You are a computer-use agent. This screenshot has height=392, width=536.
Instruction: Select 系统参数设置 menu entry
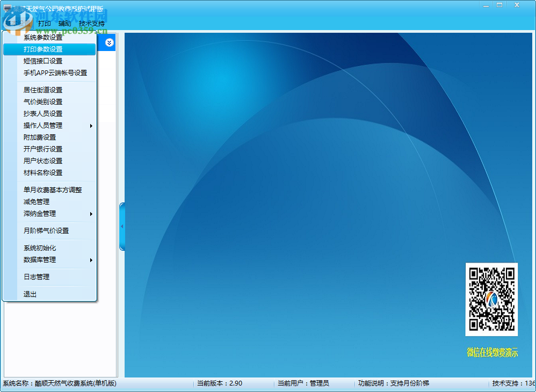pyautogui.click(x=49, y=37)
